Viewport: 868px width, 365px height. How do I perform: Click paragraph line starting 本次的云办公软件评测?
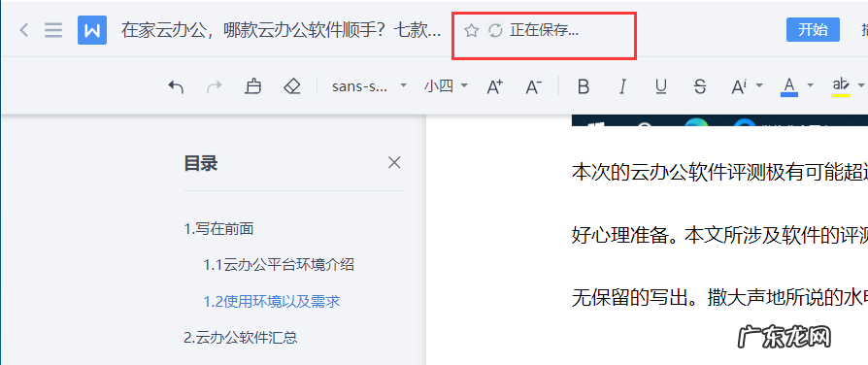pos(719,172)
